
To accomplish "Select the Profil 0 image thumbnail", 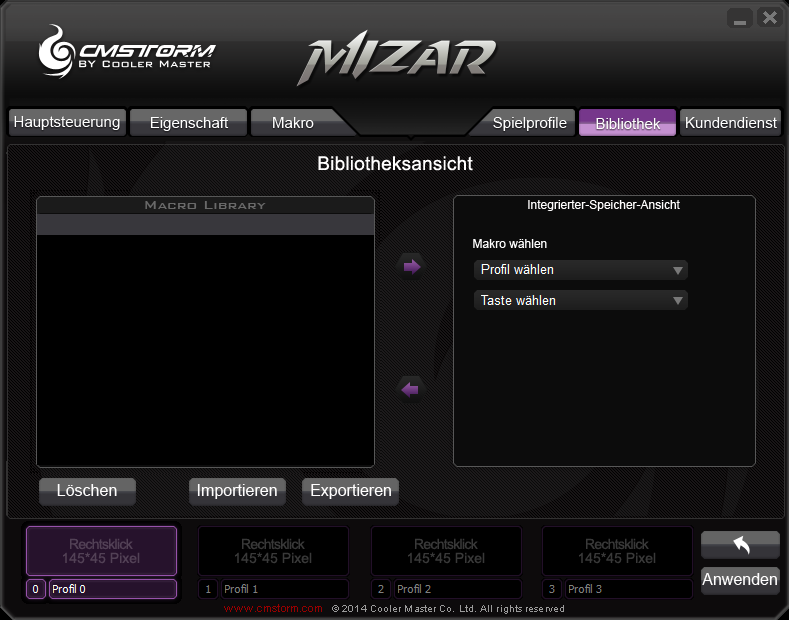I will 101,551.
